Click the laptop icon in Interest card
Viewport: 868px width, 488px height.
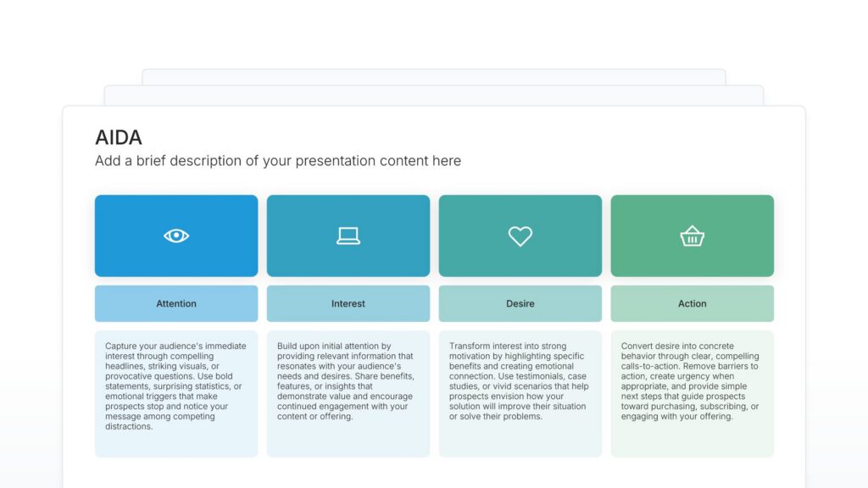[x=348, y=236]
